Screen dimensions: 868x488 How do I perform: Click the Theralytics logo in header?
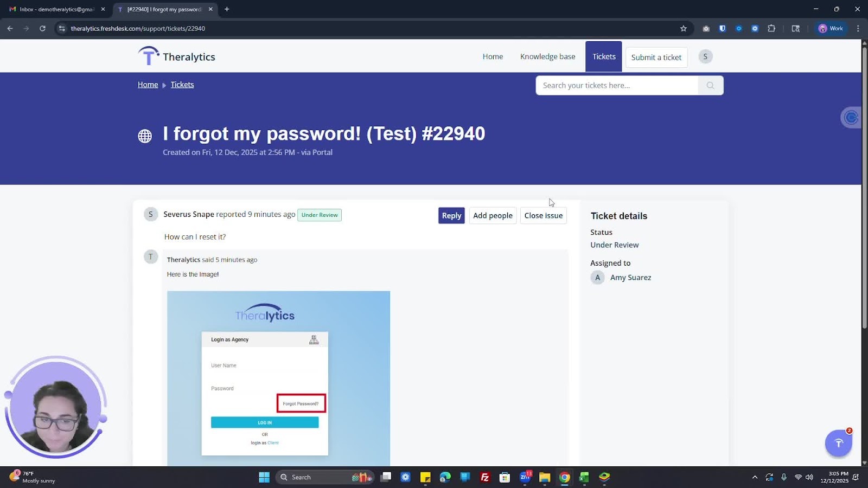click(x=176, y=56)
